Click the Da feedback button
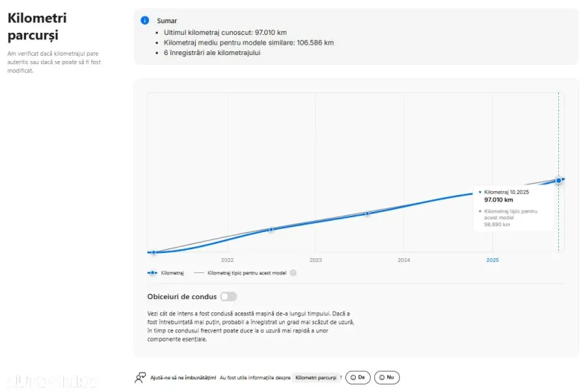The height and width of the screenshot is (392, 588). 358,377
